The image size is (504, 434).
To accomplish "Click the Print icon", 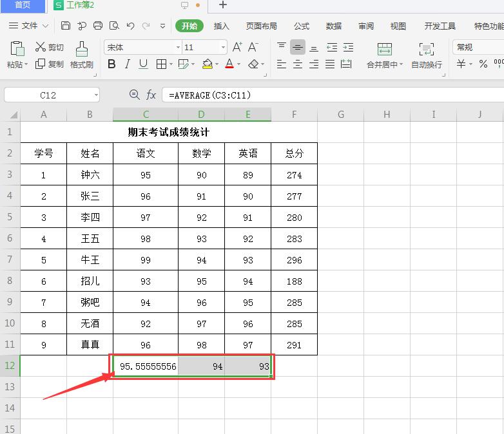I will pos(98,26).
